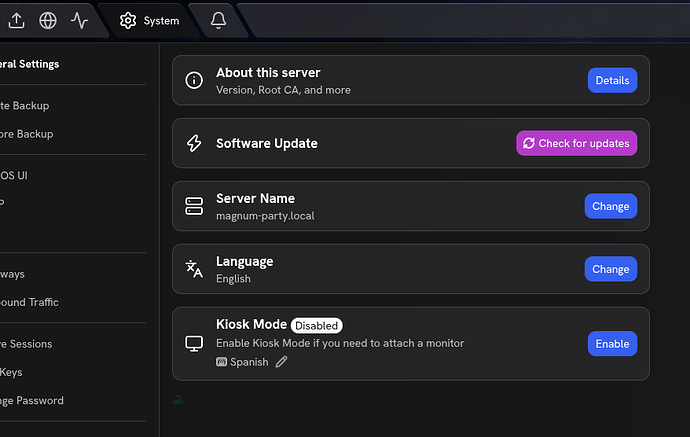Edit the Spanish keyboard layout pencil

[x=281, y=362]
